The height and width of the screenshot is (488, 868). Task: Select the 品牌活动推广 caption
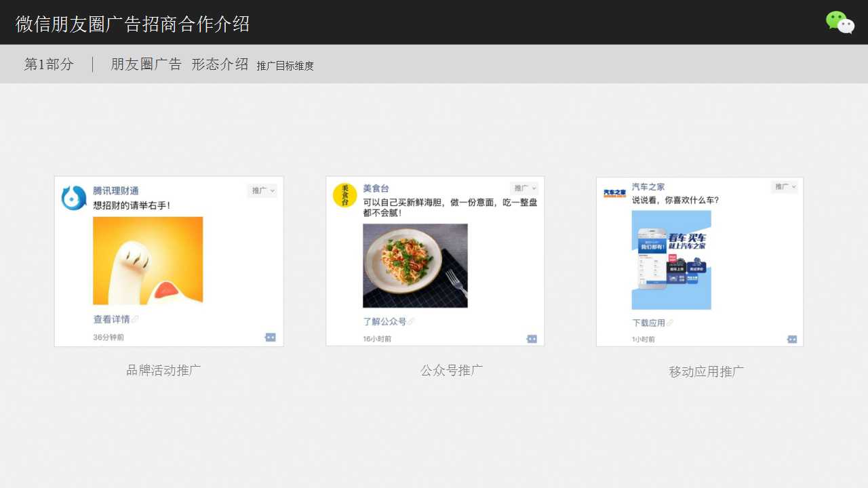[x=163, y=370]
